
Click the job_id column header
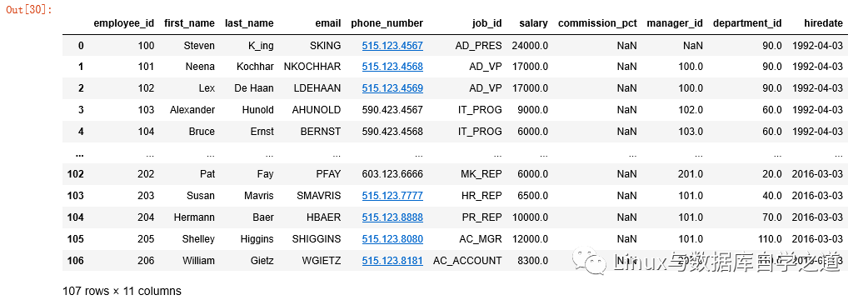(x=487, y=23)
